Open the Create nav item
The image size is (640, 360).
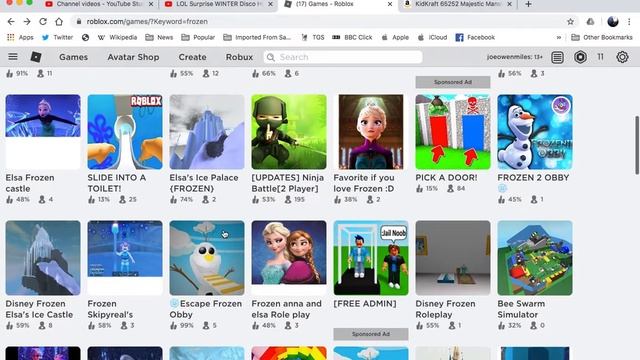192,57
